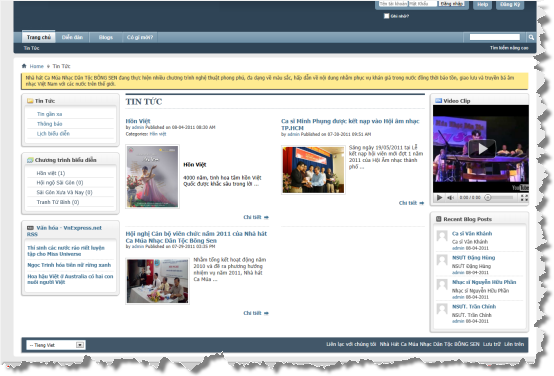
Task: Click the Recent Blog Posts icon
Action: (438, 219)
